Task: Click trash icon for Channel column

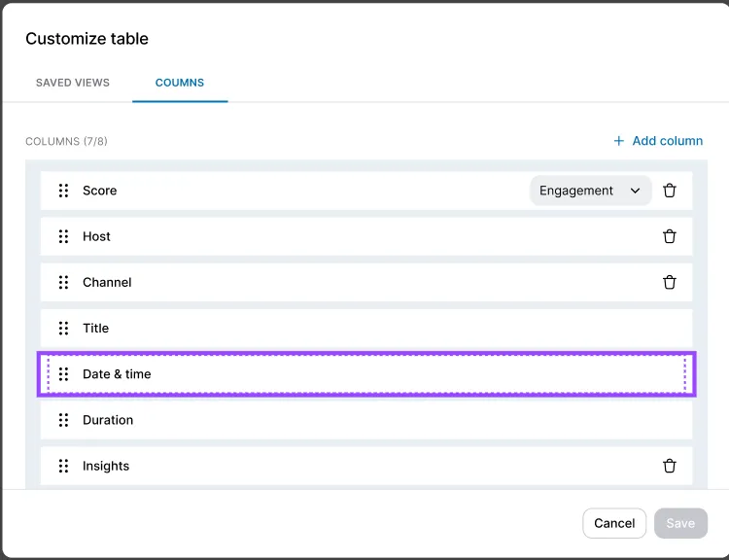Action: pos(669,282)
